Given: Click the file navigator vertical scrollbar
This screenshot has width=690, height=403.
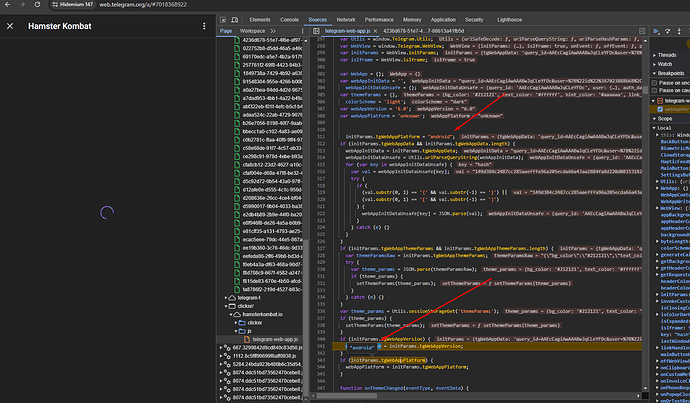Looking at the screenshot, I should pyautogui.click(x=306, y=317).
